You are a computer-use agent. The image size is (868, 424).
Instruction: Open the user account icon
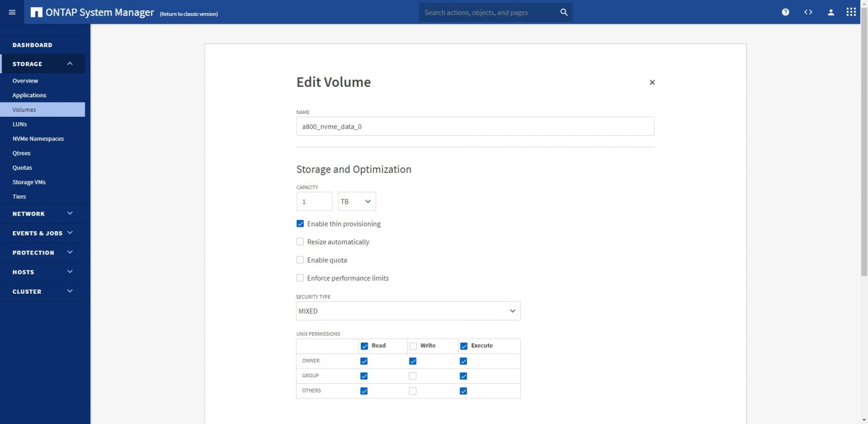[831, 12]
